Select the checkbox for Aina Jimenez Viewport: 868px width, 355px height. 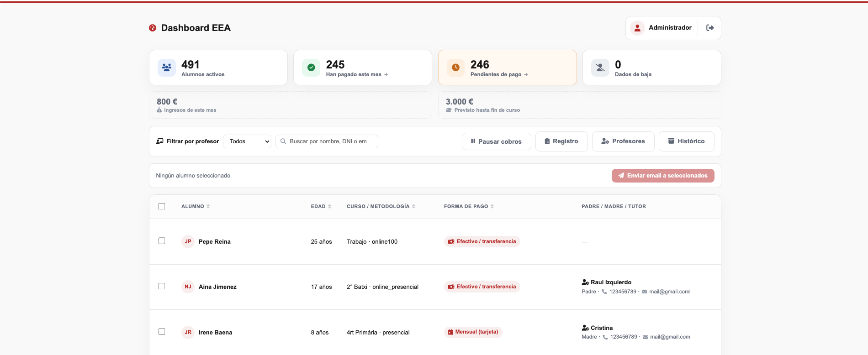pyautogui.click(x=162, y=286)
